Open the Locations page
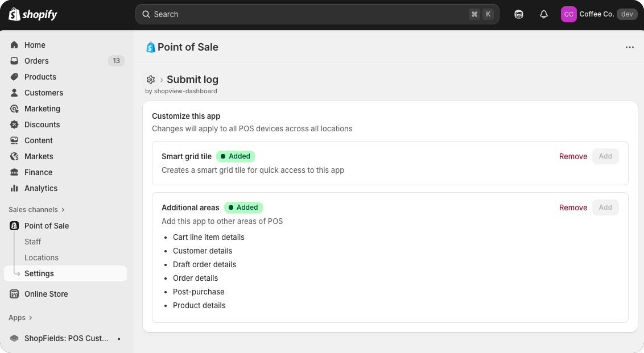 (x=41, y=258)
